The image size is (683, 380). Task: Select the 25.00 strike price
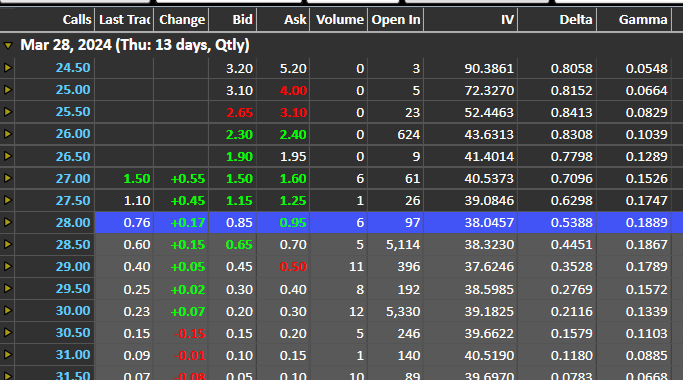point(73,90)
